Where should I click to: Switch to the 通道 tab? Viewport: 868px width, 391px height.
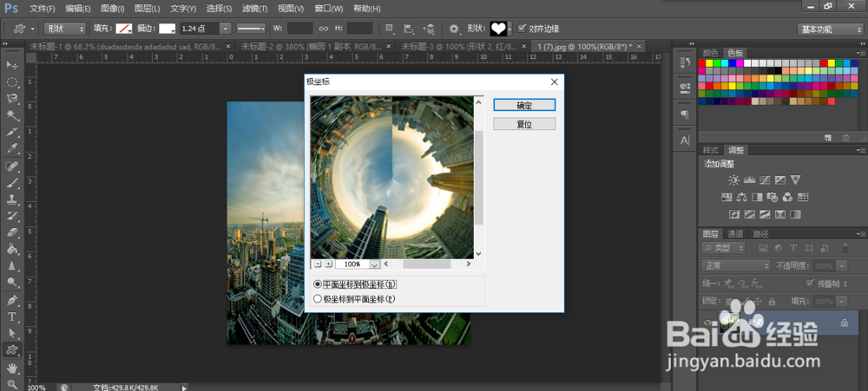point(734,234)
